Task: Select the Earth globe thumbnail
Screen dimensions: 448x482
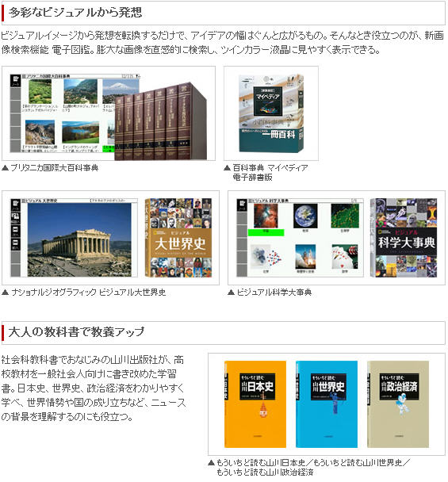Action: 305,216
